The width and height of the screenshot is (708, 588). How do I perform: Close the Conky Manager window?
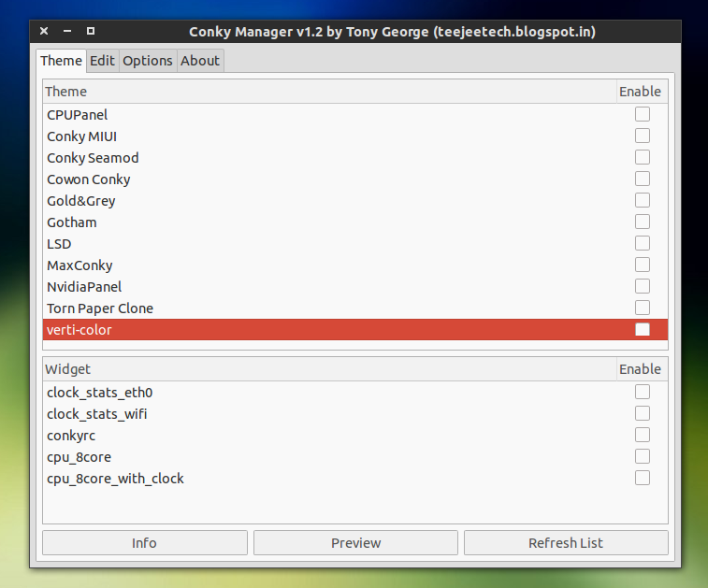click(44, 32)
